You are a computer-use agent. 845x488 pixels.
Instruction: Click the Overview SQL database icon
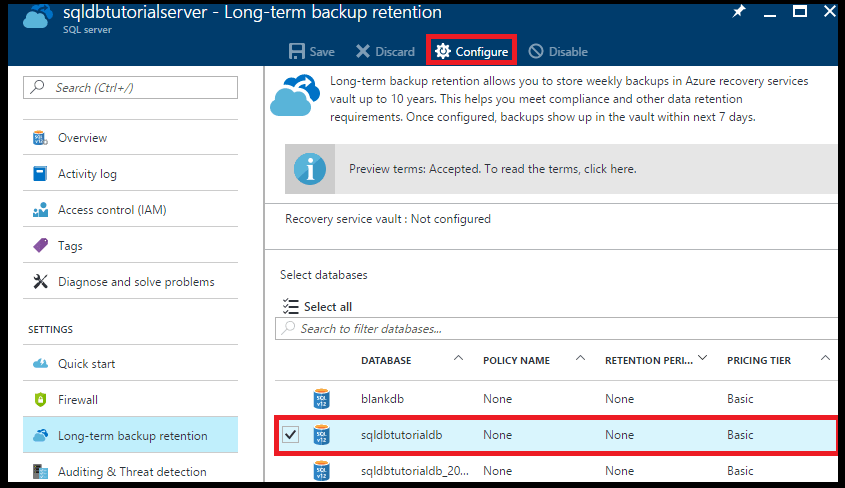[40, 138]
